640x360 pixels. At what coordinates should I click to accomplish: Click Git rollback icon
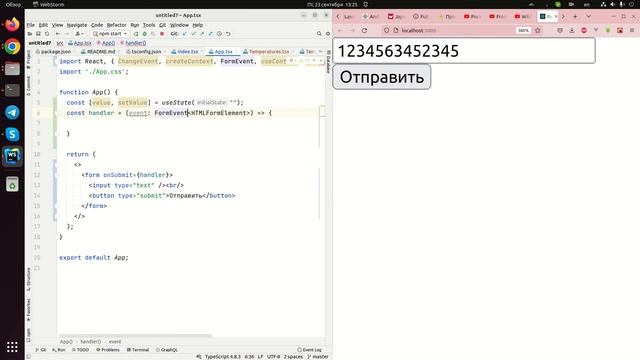[x=228, y=34]
